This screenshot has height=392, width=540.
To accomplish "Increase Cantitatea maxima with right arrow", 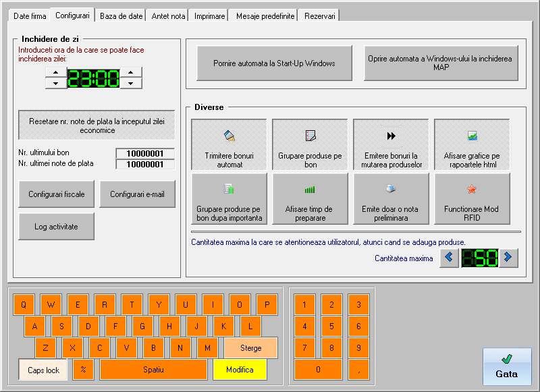I will [508, 257].
